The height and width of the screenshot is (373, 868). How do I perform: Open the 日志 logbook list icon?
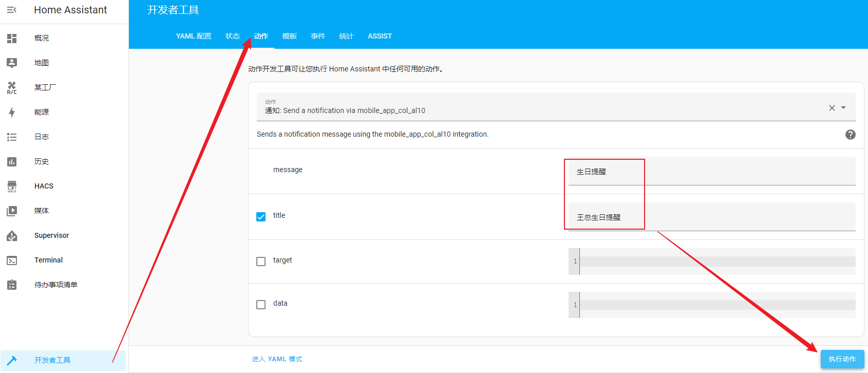tap(12, 137)
